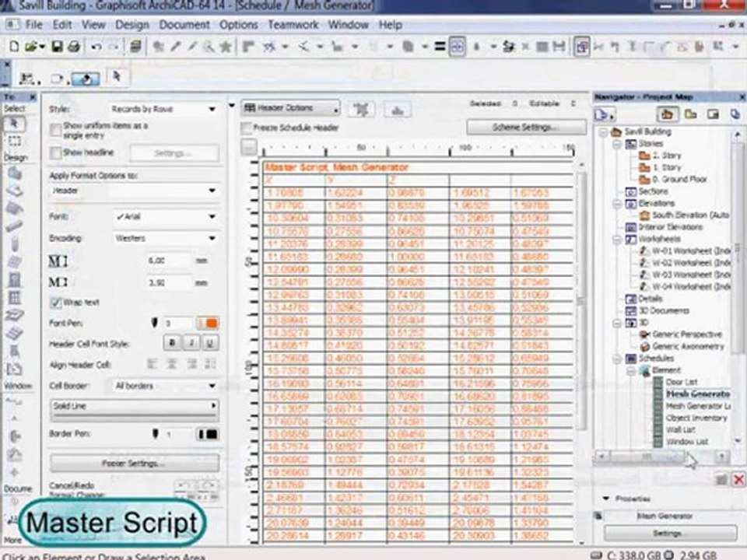Select the Marquee tool in toolbox
The image size is (747, 560).
pos(14,141)
